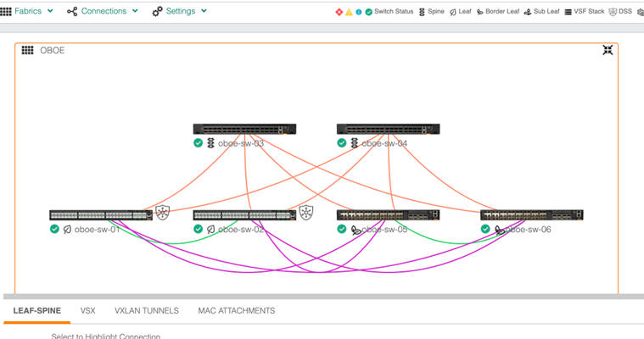The image size is (644, 339).
Task: Click the spine icon beside oboe-sw-03
Action: [x=211, y=143]
